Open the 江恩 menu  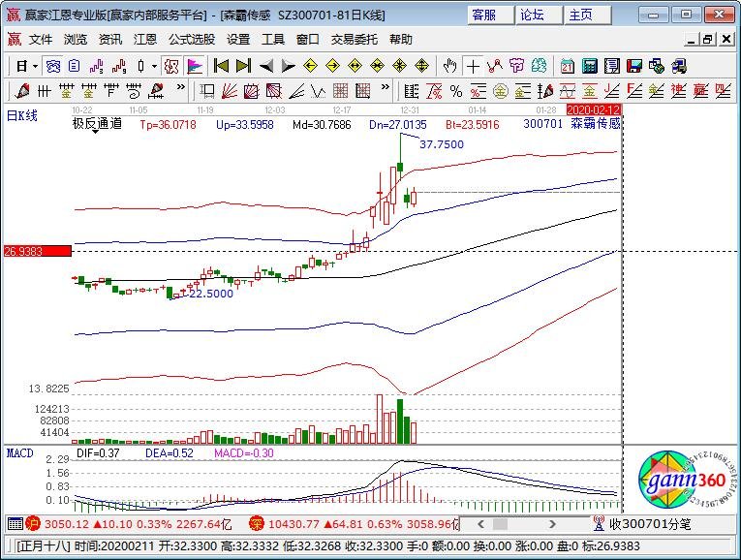pos(144,39)
